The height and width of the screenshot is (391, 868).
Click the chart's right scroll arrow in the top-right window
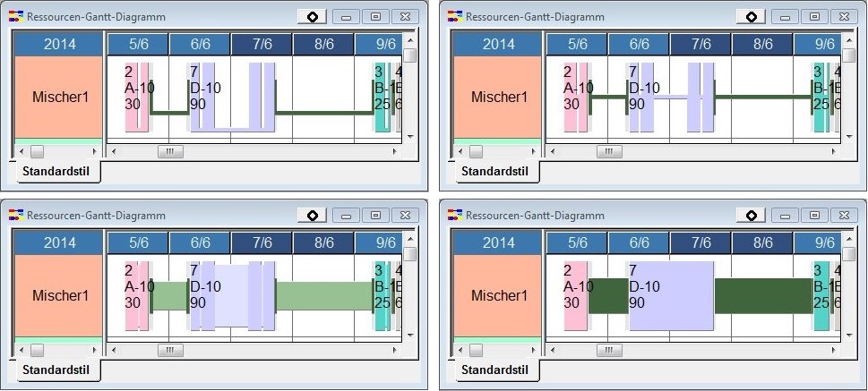(x=833, y=152)
